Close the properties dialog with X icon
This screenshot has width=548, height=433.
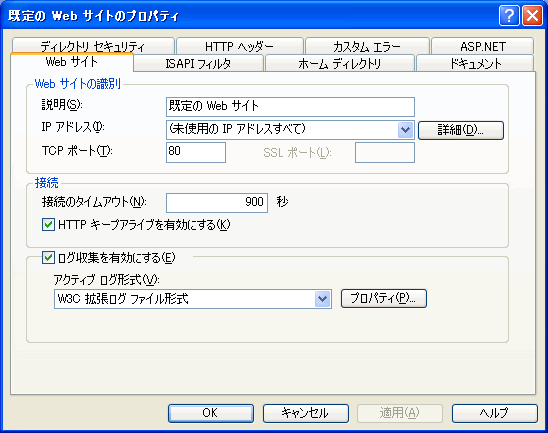tap(532, 16)
